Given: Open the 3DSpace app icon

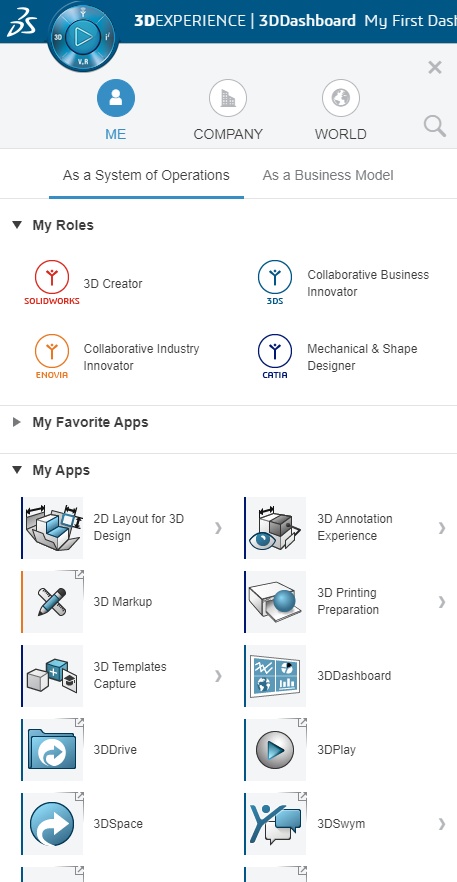Looking at the screenshot, I should pos(52,824).
